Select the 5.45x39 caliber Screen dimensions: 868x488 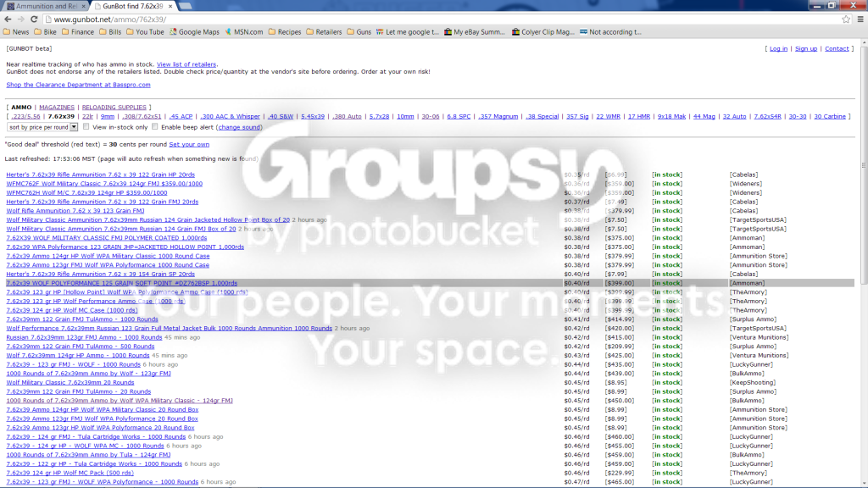[x=313, y=117]
